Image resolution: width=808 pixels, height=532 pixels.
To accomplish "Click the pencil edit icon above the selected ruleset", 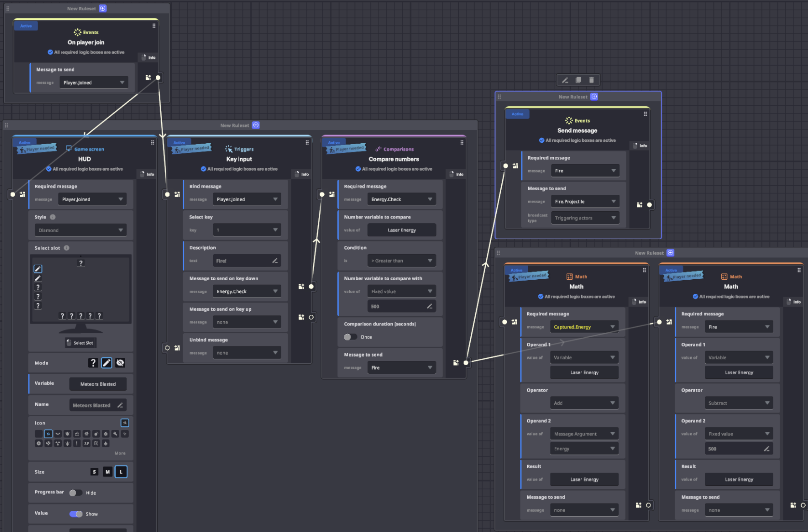I will pyautogui.click(x=565, y=80).
